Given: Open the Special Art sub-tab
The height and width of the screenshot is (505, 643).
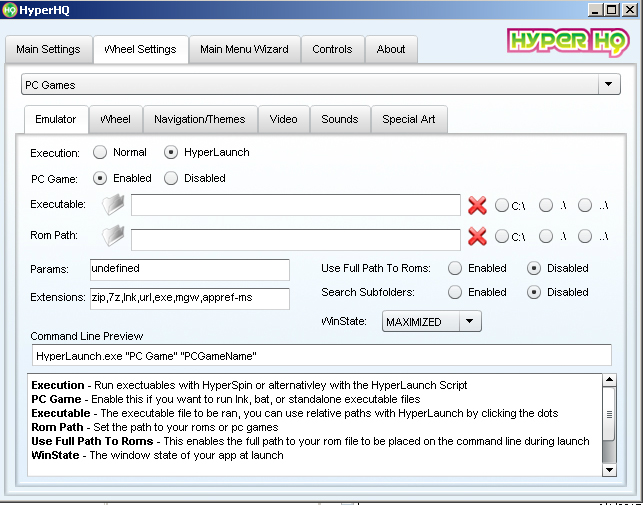Looking at the screenshot, I should coord(409,119).
